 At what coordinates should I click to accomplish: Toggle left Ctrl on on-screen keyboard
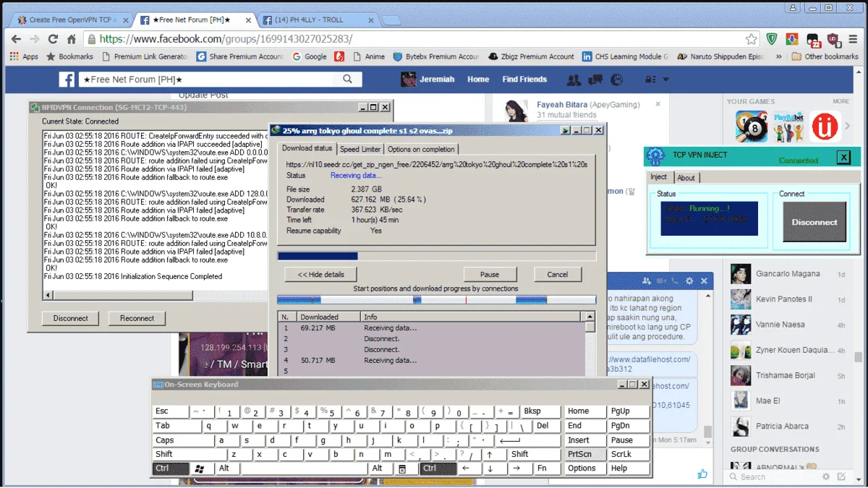tap(171, 468)
